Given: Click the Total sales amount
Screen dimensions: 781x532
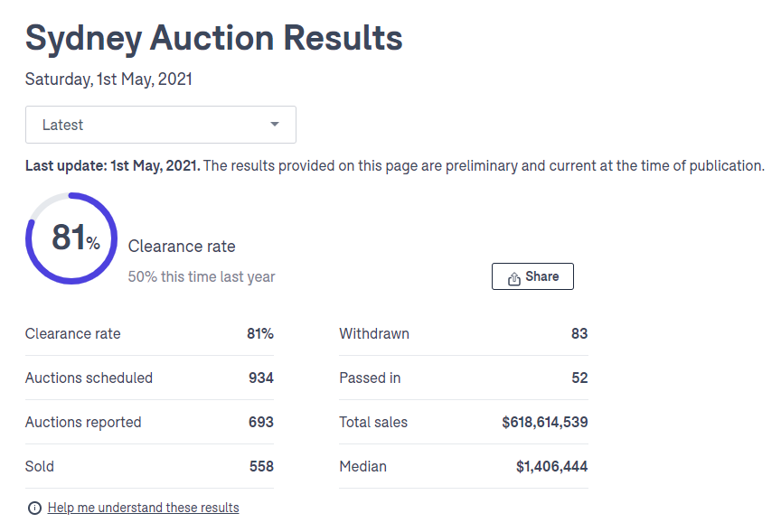Looking at the screenshot, I should click(x=545, y=422).
